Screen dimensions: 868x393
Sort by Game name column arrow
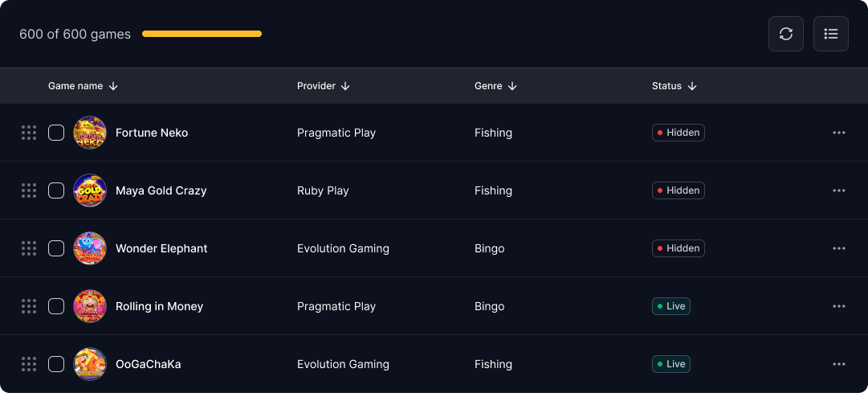[113, 86]
